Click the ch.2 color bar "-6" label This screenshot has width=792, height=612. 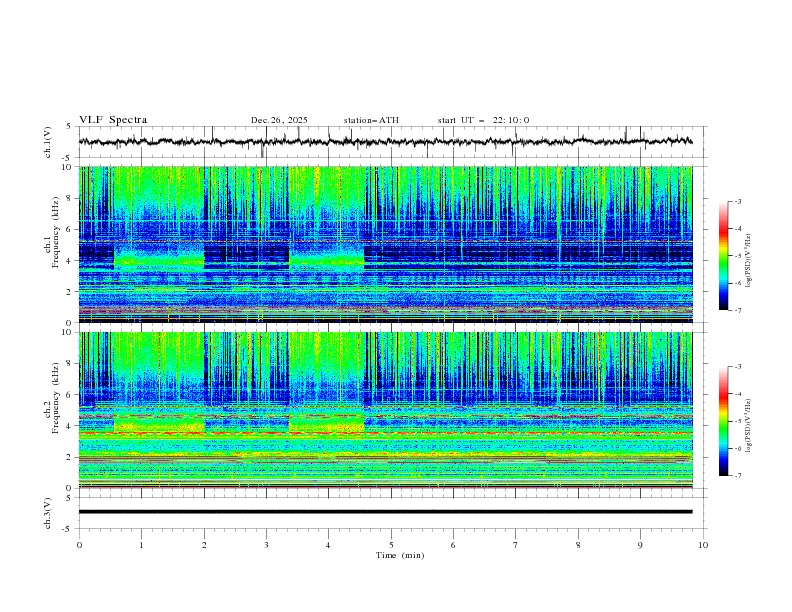[x=738, y=448]
